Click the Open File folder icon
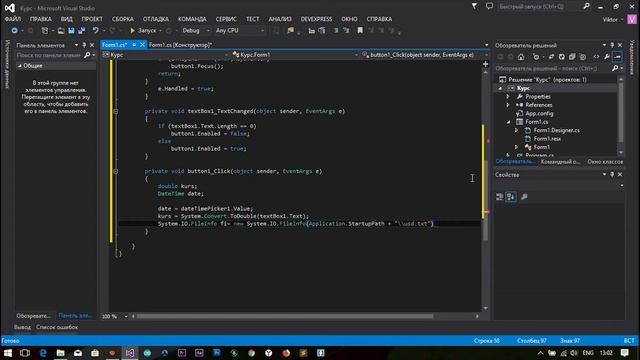 pyautogui.click(x=61, y=31)
